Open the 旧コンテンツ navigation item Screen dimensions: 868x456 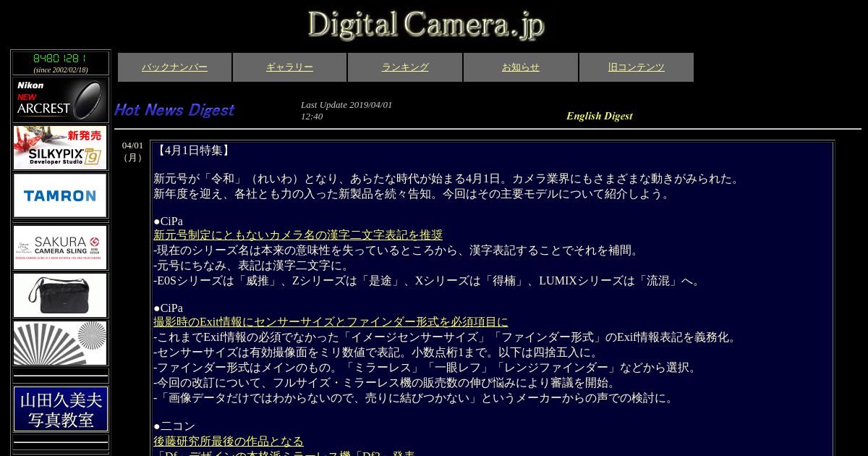point(636,67)
